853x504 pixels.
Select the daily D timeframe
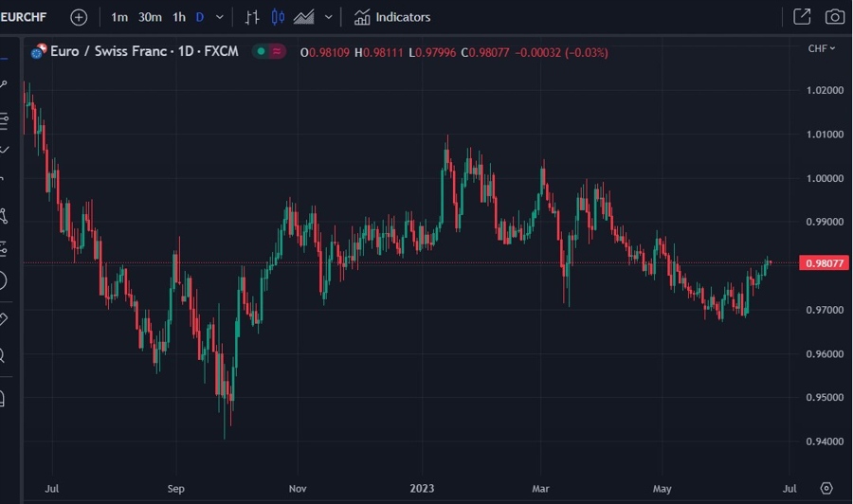coord(200,17)
